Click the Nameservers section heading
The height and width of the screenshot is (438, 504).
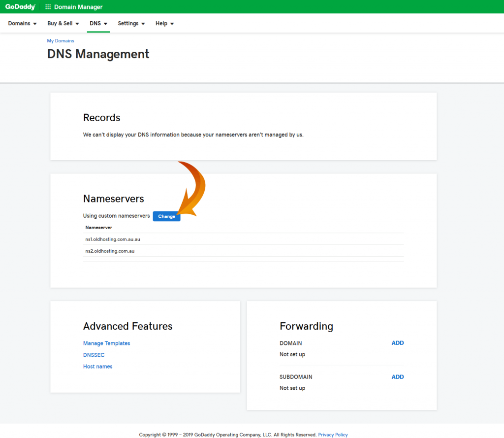114,199
